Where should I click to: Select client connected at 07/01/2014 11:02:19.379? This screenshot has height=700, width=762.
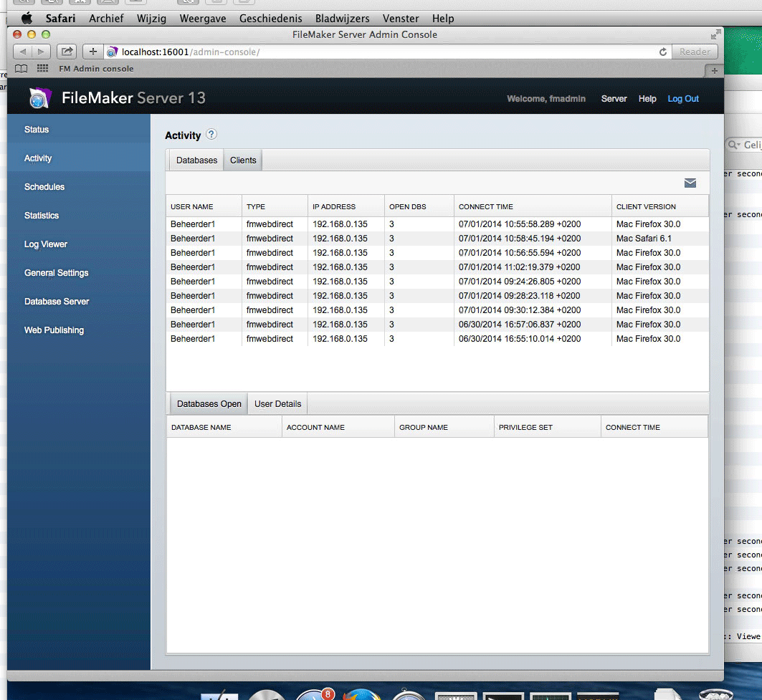pos(437,267)
